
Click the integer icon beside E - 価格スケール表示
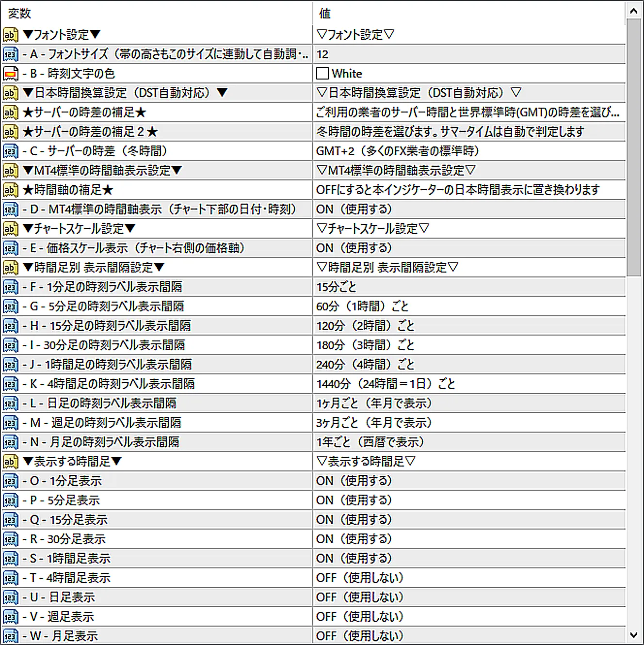pos(11,248)
